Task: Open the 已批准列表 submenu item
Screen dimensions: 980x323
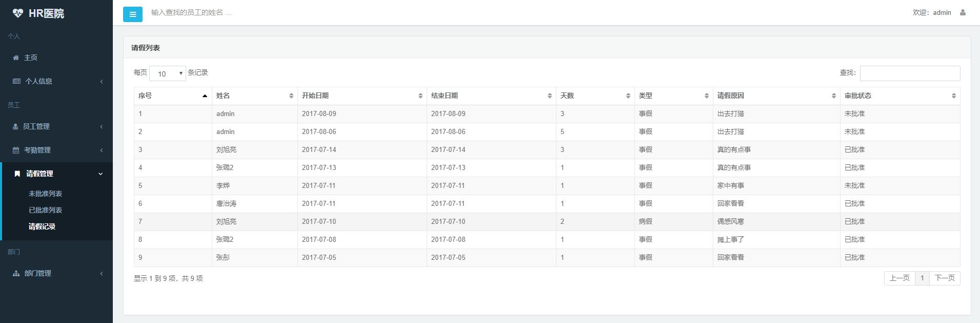Action: coord(45,210)
